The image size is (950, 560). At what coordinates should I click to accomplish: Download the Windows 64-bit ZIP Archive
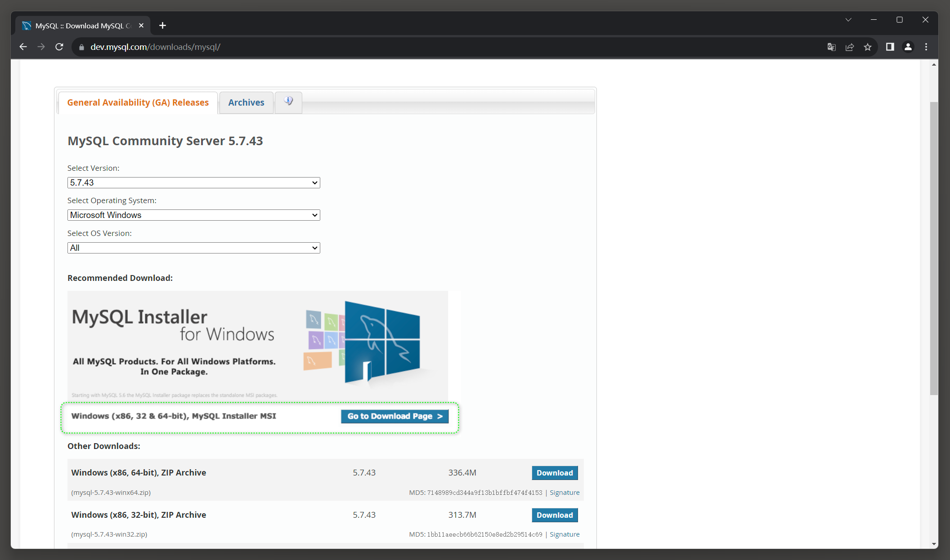click(x=555, y=473)
